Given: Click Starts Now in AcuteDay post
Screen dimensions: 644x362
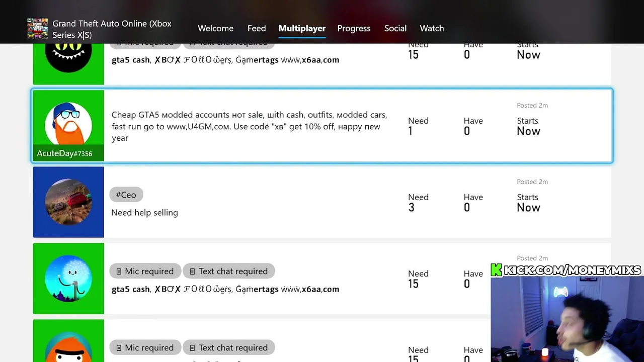Looking at the screenshot, I should [x=528, y=126].
